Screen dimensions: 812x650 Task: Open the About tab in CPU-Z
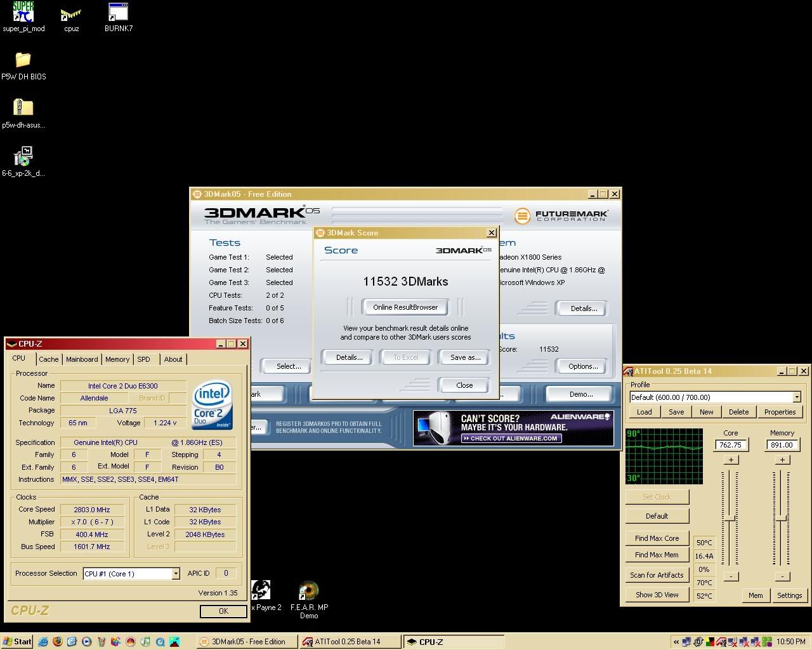coord(173,359)
